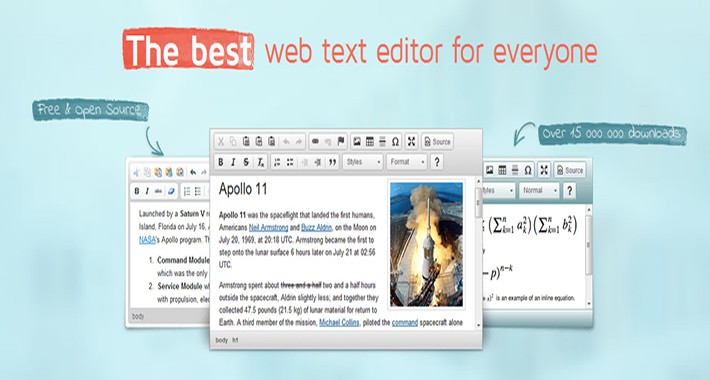
Task: Follow the Michael Collins link
Action: click(x=339, y=322)
